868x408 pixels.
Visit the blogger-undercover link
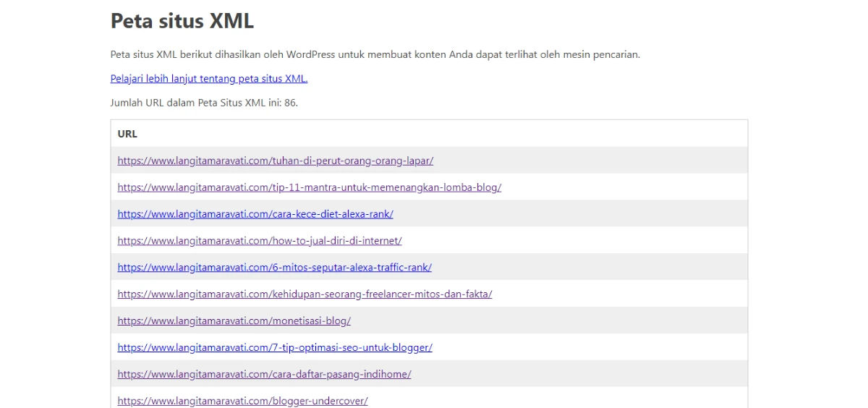243,401
